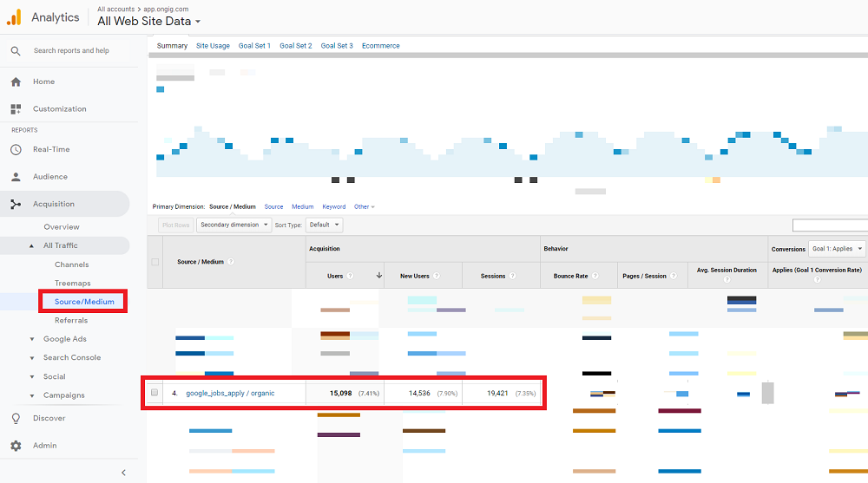Open the Treemaps report
Viewport: 868px width, 483px height.
tap(73, 284)
